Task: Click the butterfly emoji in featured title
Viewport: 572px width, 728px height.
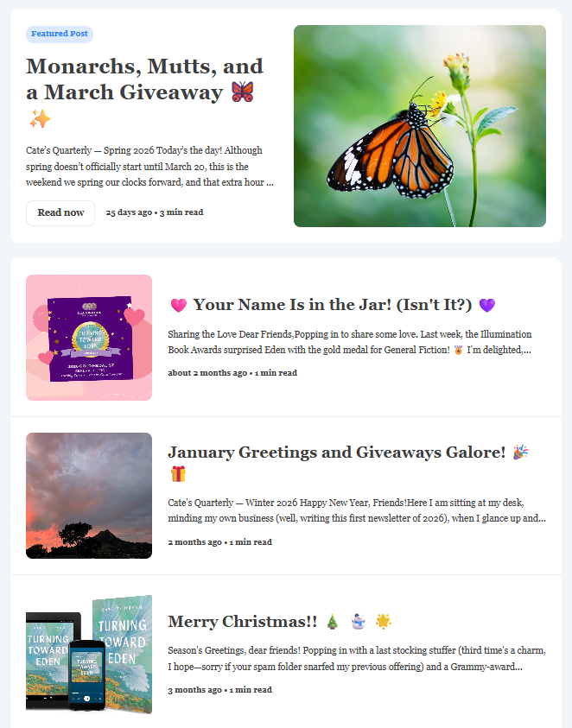Action: coord(243,92)
